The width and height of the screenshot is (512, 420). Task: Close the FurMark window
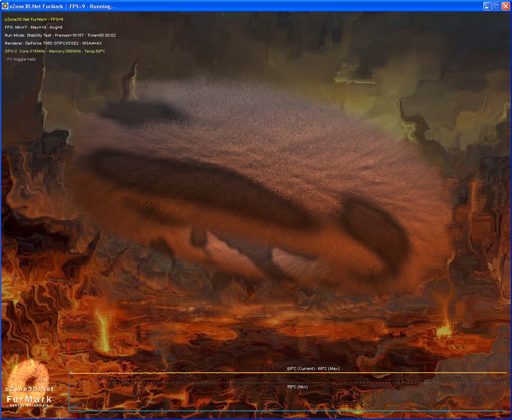click(x=505, y=6)
